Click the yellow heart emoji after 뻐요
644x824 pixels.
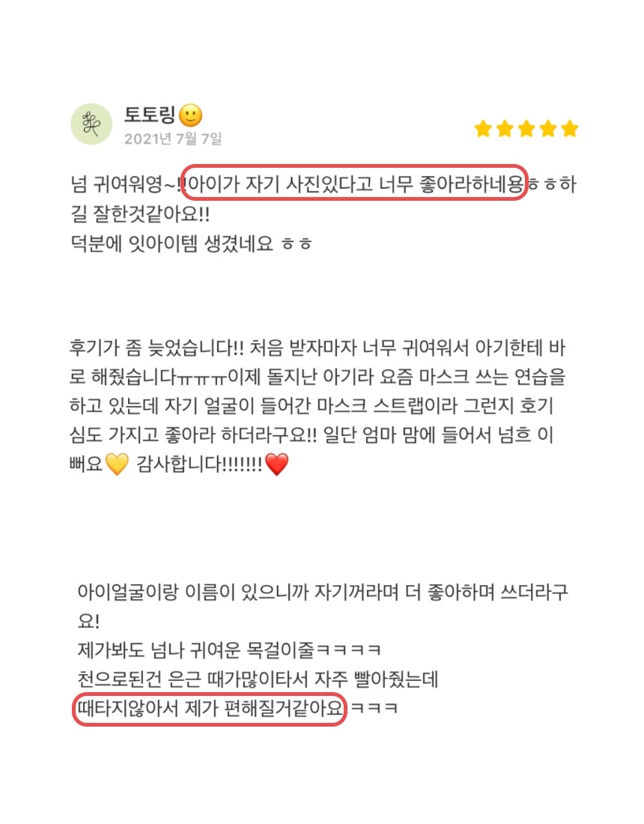117,464
